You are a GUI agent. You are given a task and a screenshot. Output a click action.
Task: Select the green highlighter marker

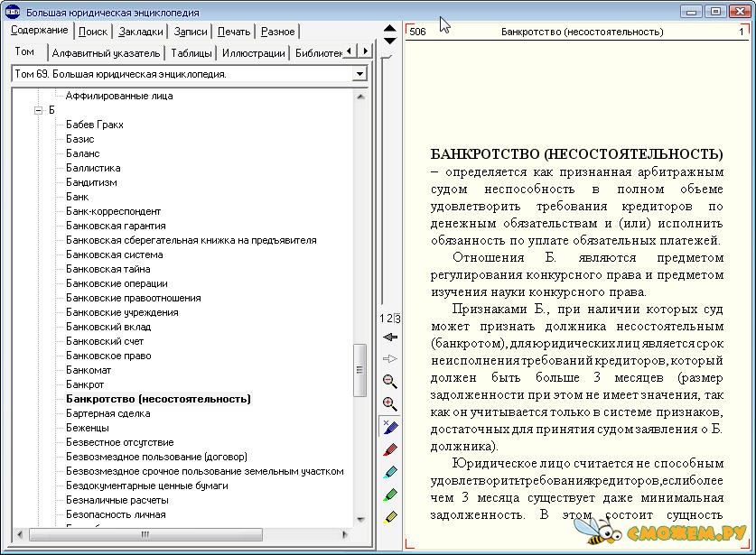pyautogui.click(x=390, y=495)
